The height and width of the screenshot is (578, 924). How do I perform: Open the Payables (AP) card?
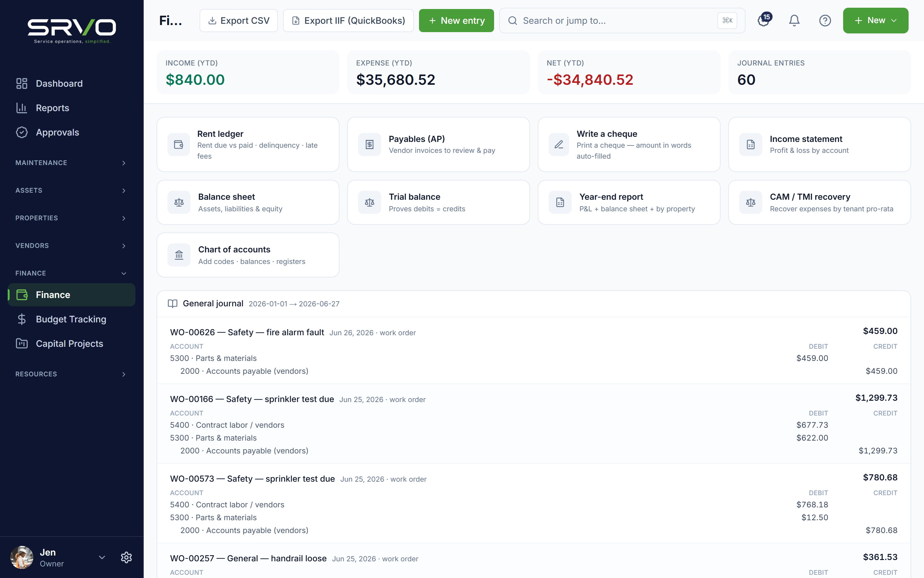pyautogui.click(x=438, y=144)
